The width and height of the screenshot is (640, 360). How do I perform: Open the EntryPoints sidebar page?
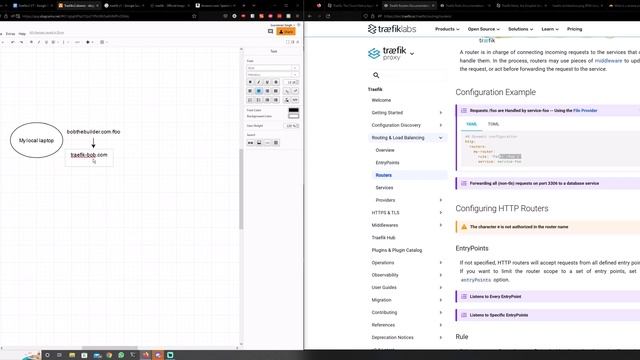pos(387,162)
